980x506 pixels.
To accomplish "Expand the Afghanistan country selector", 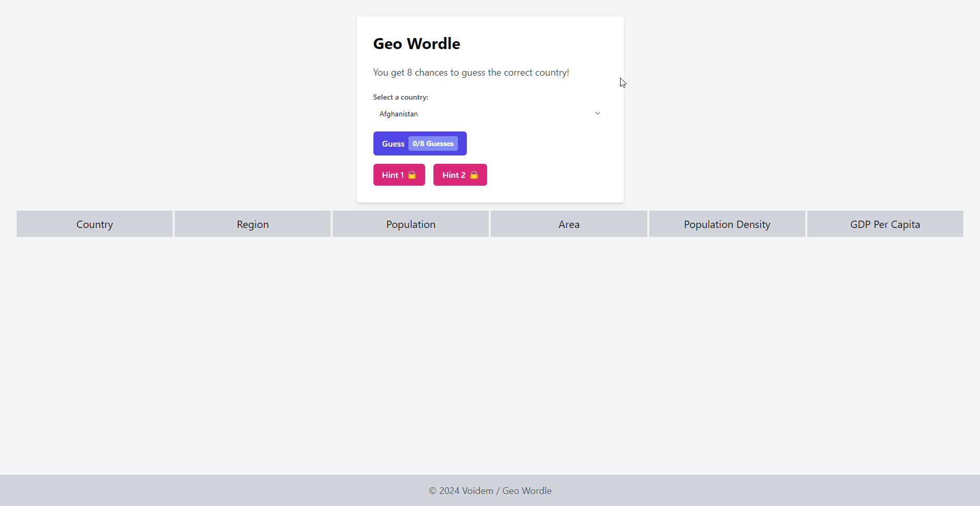I will (x=489, y=113).
